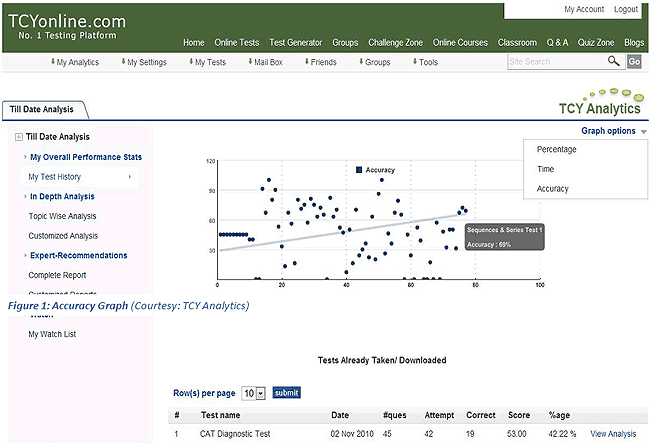Click the Date column header
Image resolution: width=650 pixels, height=447 pixels.
340,415
